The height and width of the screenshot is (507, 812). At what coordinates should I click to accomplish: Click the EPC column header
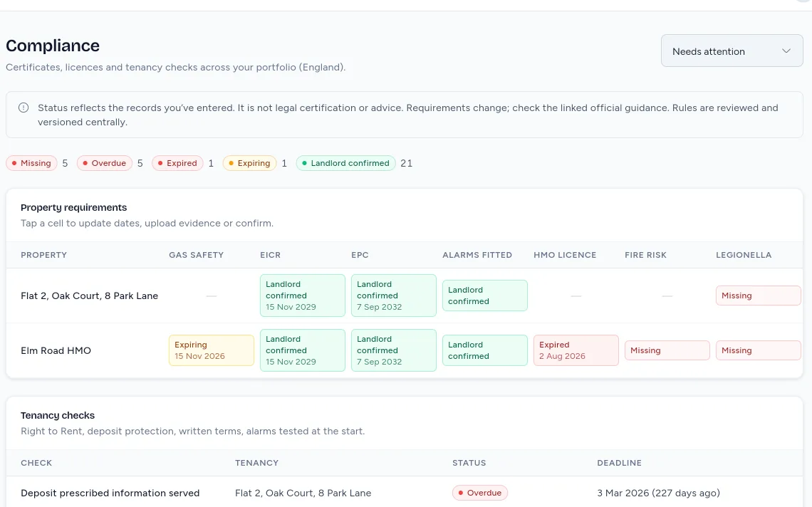(x=360, y=255)
